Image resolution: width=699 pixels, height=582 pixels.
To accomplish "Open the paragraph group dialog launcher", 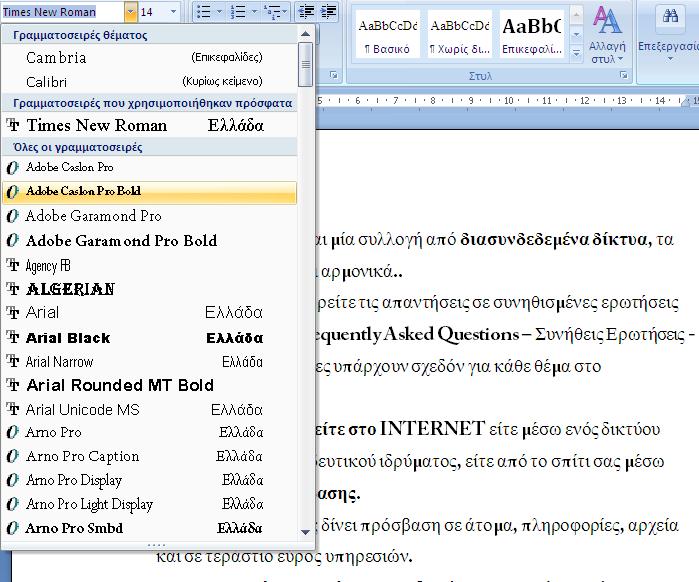I will (333, 76).
